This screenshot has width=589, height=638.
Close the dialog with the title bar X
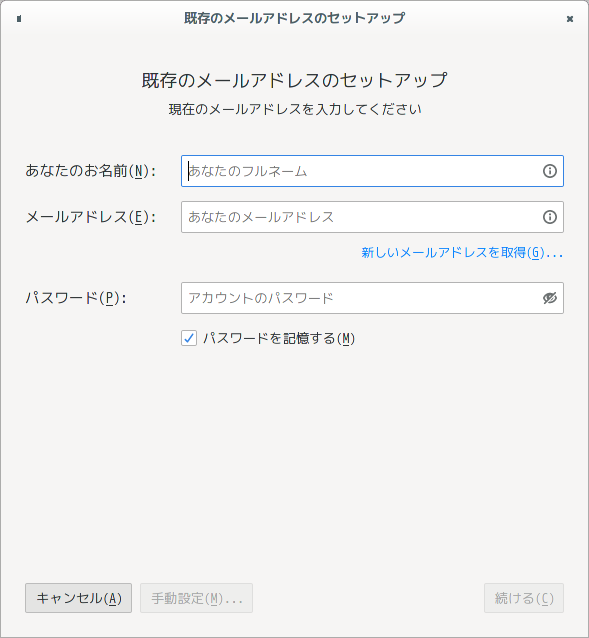[x=570, y=19]
